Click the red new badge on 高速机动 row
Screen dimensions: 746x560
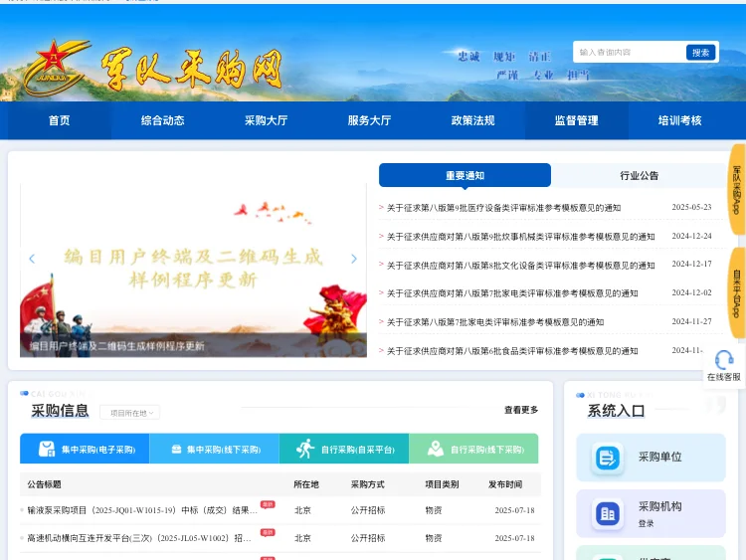pos(268,532)
